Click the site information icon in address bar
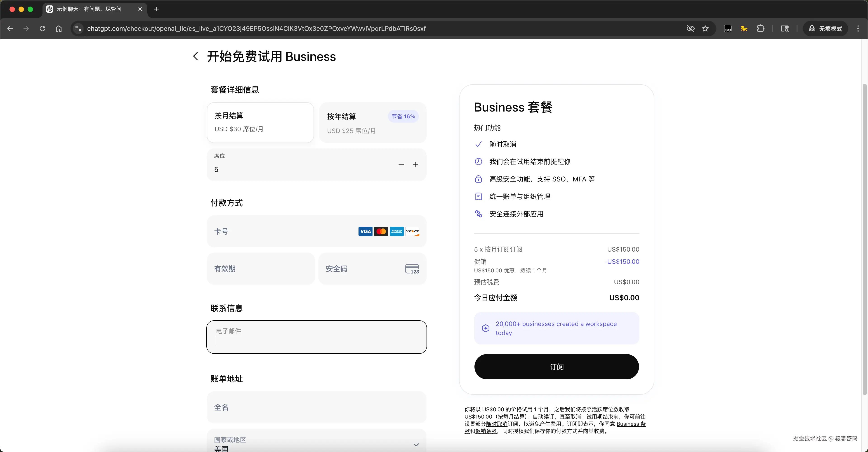This screenshot has width=868, height=452. click(x=78, y=29)
